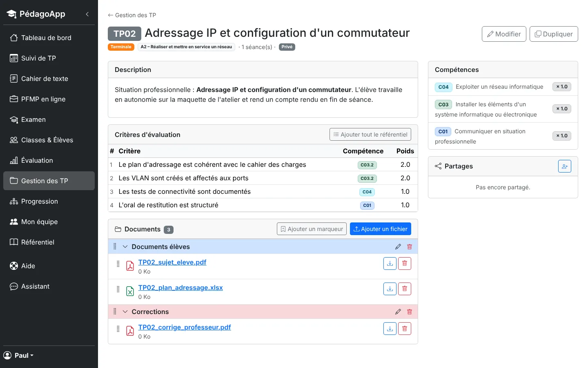
Task: Open the Aide page
Action: click(49, 266)
